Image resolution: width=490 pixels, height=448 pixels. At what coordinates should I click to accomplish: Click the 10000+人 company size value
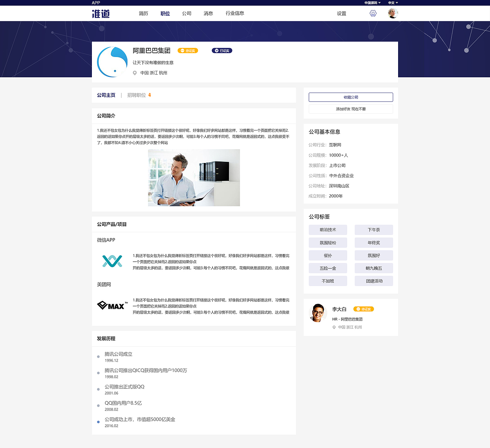click(x=338, y=155)
